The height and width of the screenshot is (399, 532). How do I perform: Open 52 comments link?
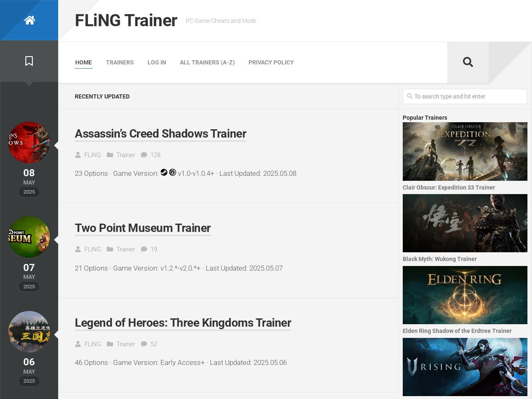click(154, 344)
